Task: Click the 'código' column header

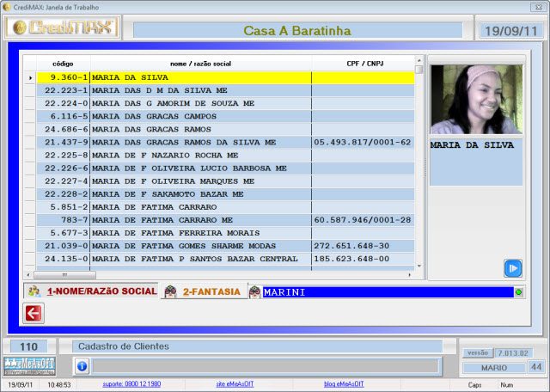Action: pos(63,64)
